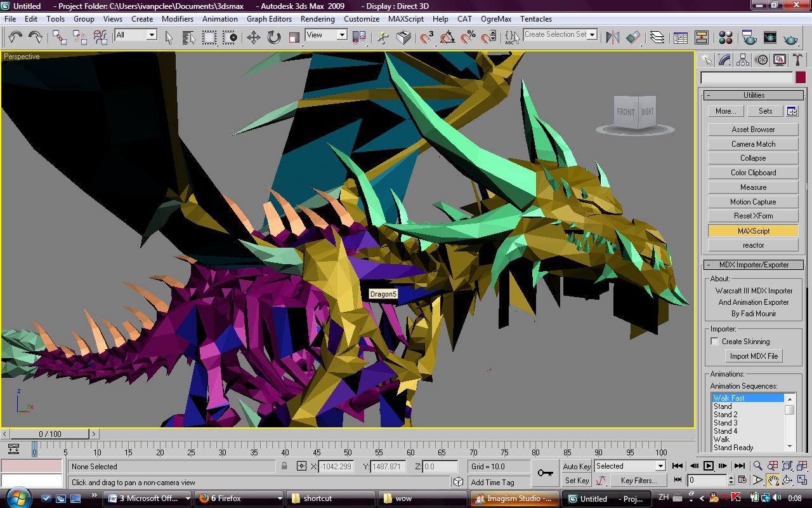
Task: Open the Select by Name tool
Action: pos(189,37)
